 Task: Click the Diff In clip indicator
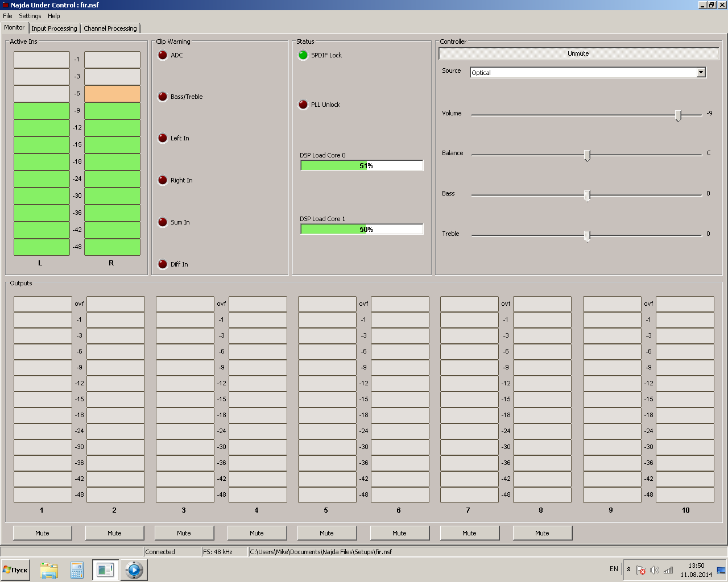point(163,264)
